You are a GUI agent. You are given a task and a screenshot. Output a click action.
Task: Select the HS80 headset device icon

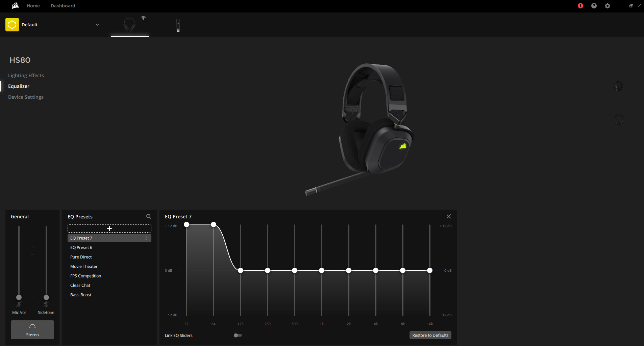(129, 25)
